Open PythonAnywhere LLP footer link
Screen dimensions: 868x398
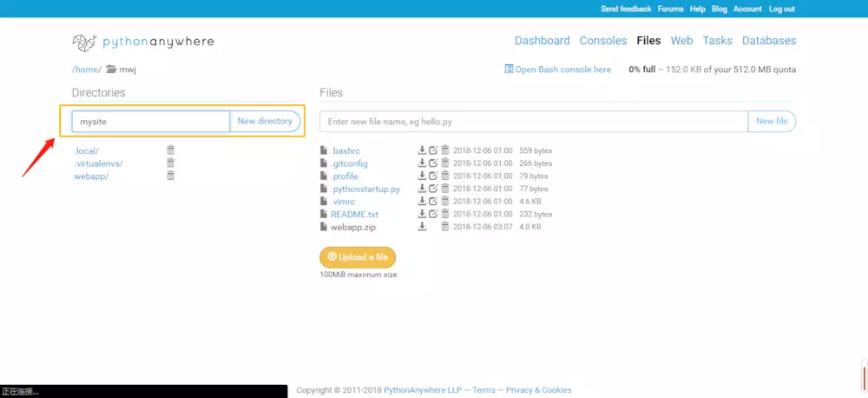423,390
